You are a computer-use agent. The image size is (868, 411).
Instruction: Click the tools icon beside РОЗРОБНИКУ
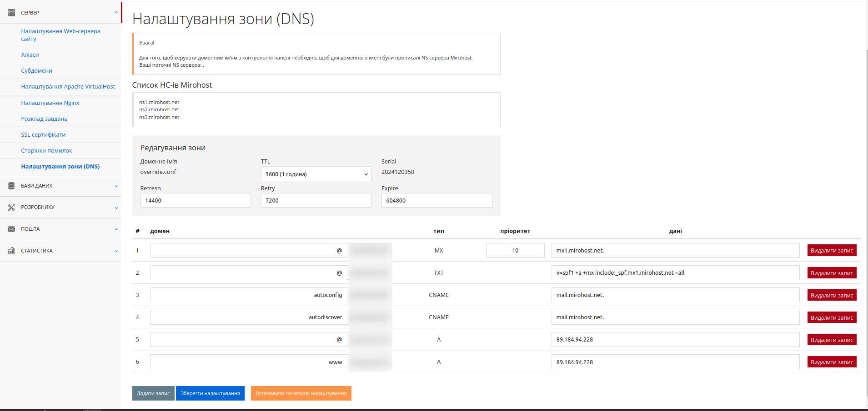click(x=11, y=207)
